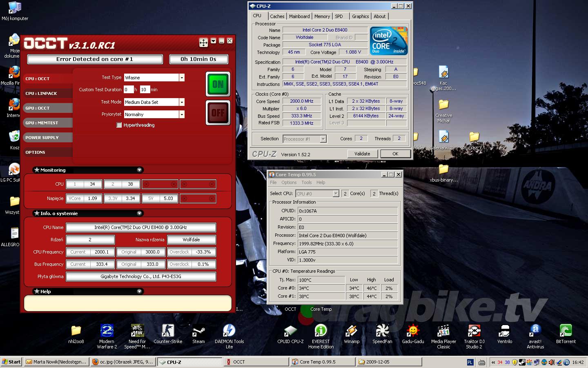Switch to Graphics tab in CPU-Z
Viewport: 588px width, 368px height.
(x=361, y=16)
